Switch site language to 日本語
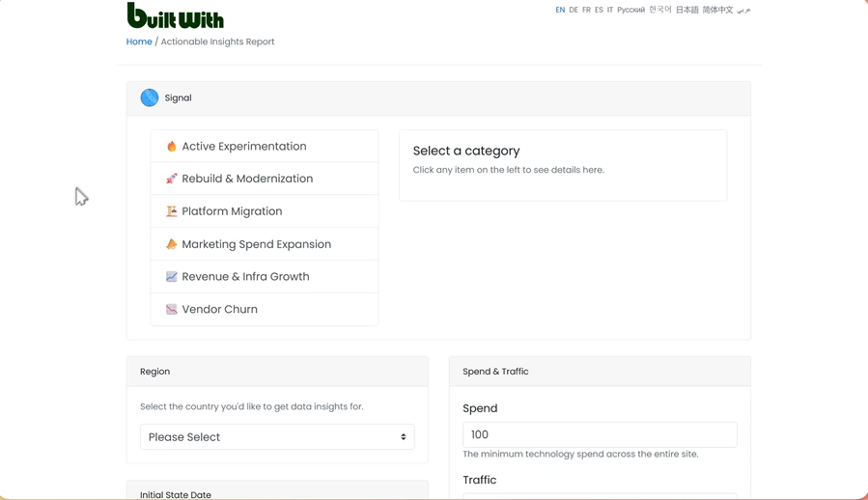Image resolution: width=868 pixels, height=500 pixels. 687,10
